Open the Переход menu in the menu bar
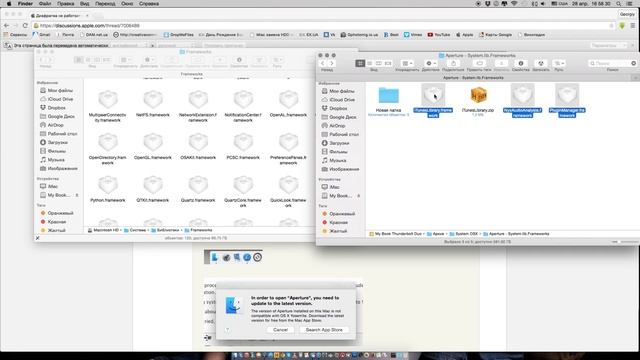 coord(105,4)
